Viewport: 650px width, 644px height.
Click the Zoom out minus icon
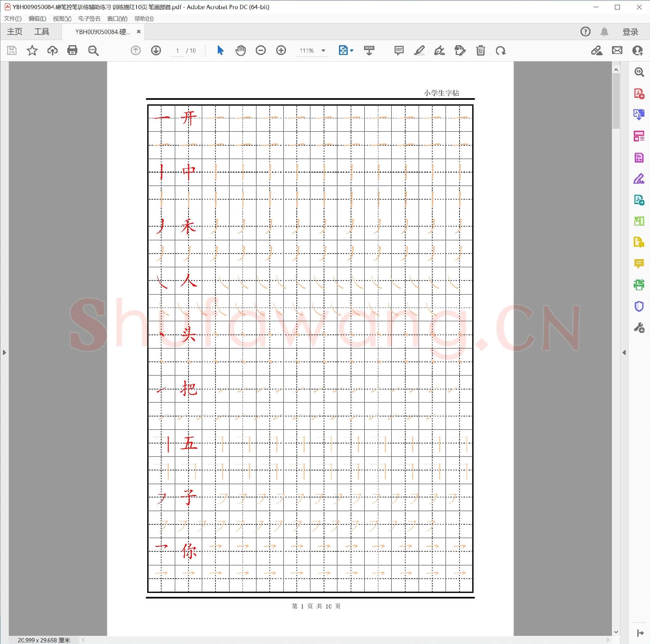point(261,50)
